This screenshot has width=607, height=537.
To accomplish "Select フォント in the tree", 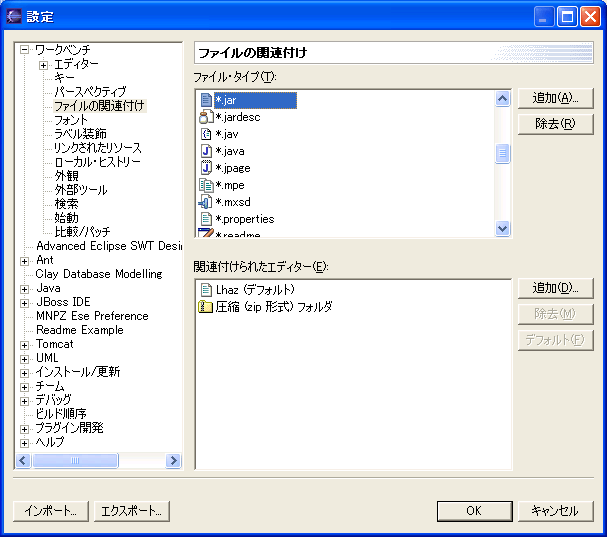I will click(70, 120).
